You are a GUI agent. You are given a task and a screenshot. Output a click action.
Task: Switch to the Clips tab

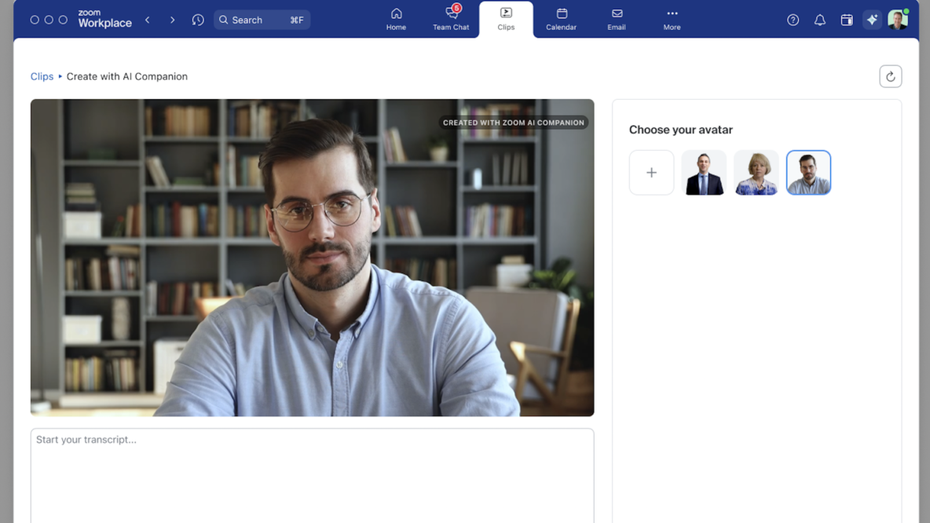point(506,19)
